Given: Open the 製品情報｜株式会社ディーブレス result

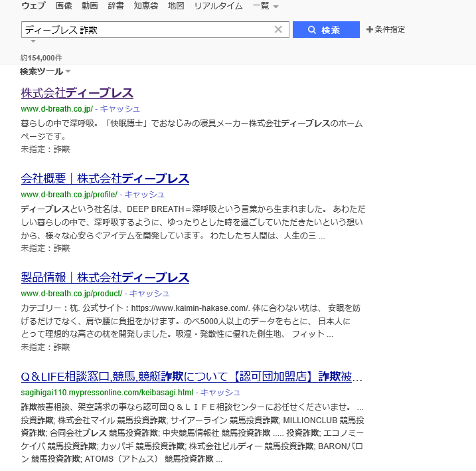Looking at the screenshot, I should [105, 278].
